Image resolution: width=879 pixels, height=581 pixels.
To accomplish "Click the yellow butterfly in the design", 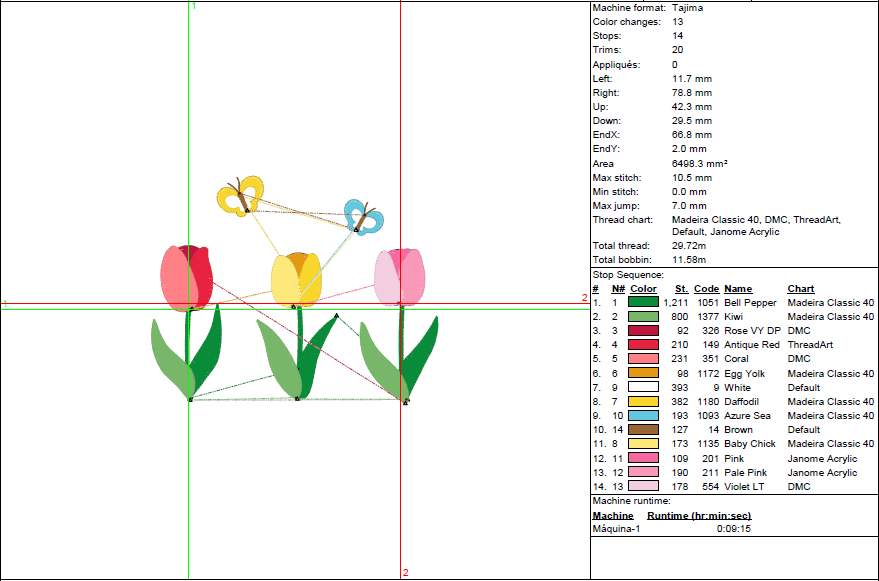I will pos(240,195).
